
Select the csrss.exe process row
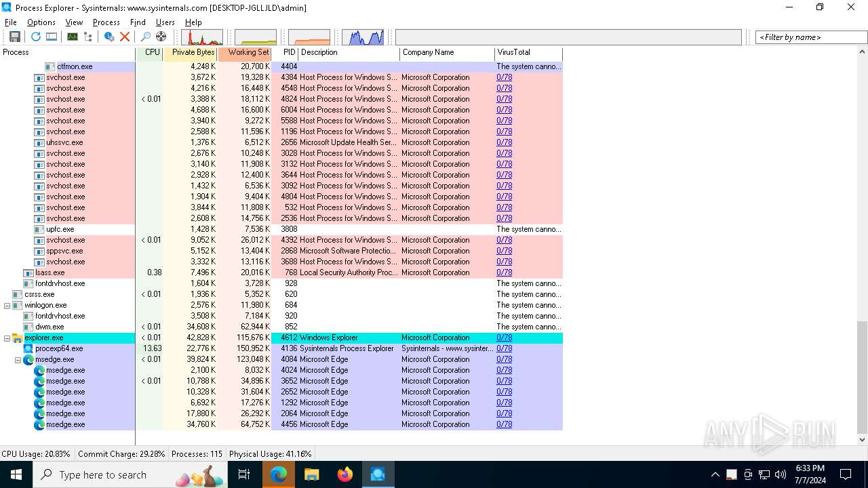pos(281,294)
